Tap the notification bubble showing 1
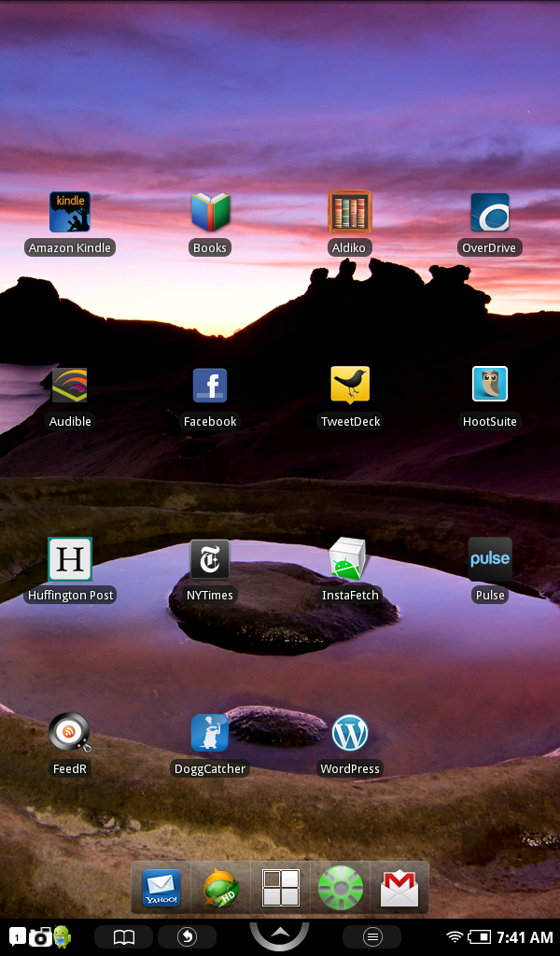The width and height of the screenshot is (560, 956). [x=17, y=937]
